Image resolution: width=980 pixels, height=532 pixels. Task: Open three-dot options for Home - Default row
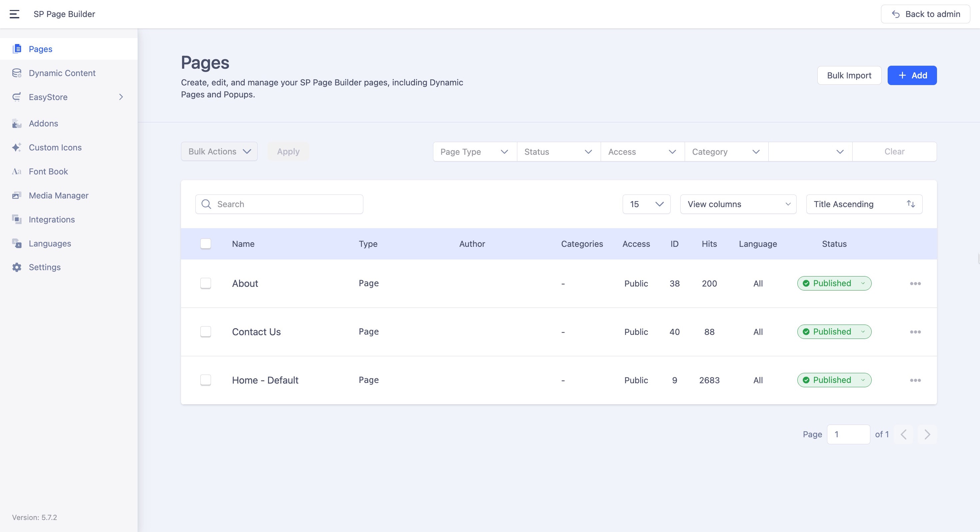915,380
